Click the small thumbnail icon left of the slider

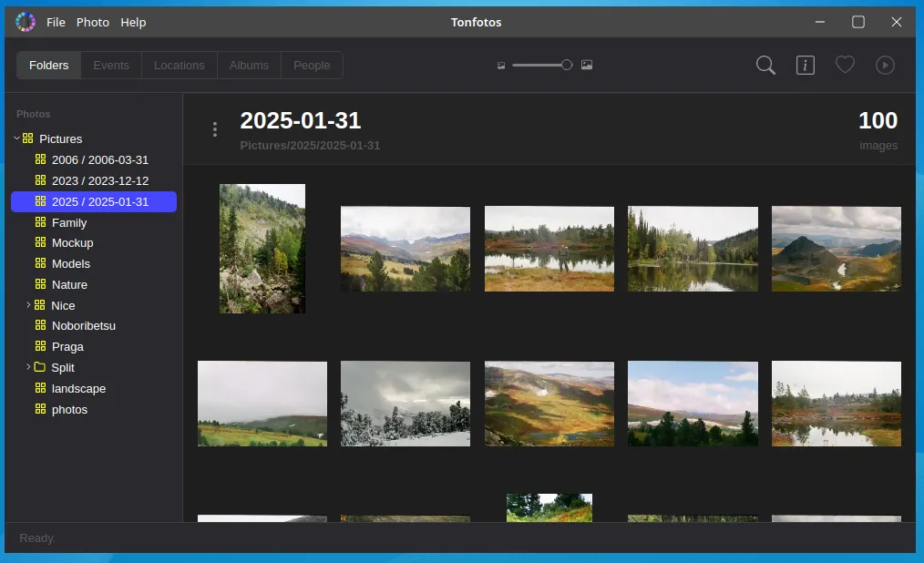(500, 65)
